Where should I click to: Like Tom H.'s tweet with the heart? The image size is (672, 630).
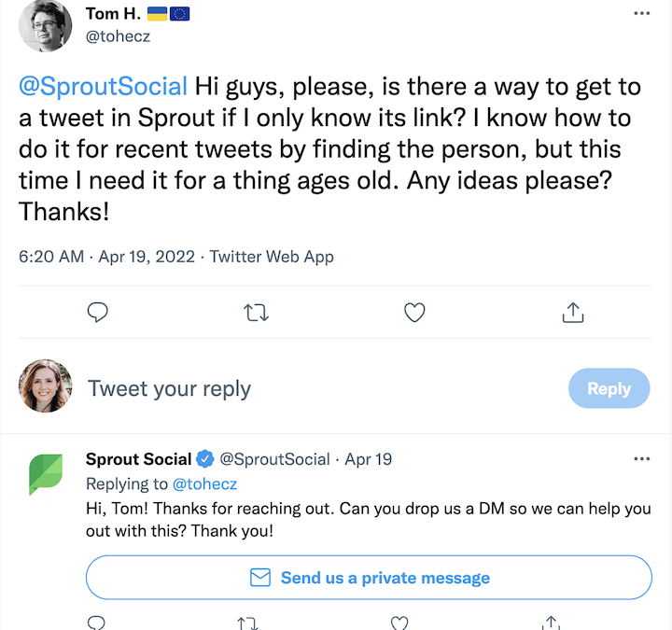pos(414,313)
